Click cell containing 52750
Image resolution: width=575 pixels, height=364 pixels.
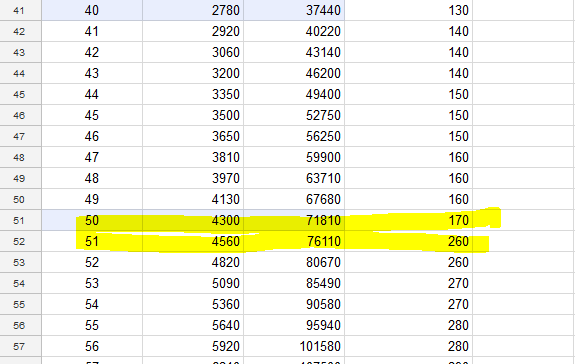[294, 115]
